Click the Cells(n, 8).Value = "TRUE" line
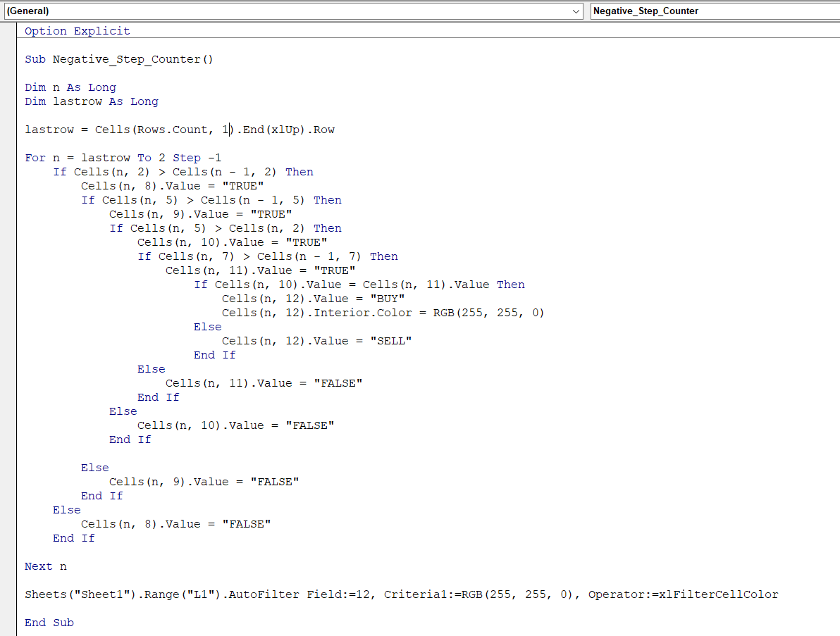840x636 pixels. 172,186
